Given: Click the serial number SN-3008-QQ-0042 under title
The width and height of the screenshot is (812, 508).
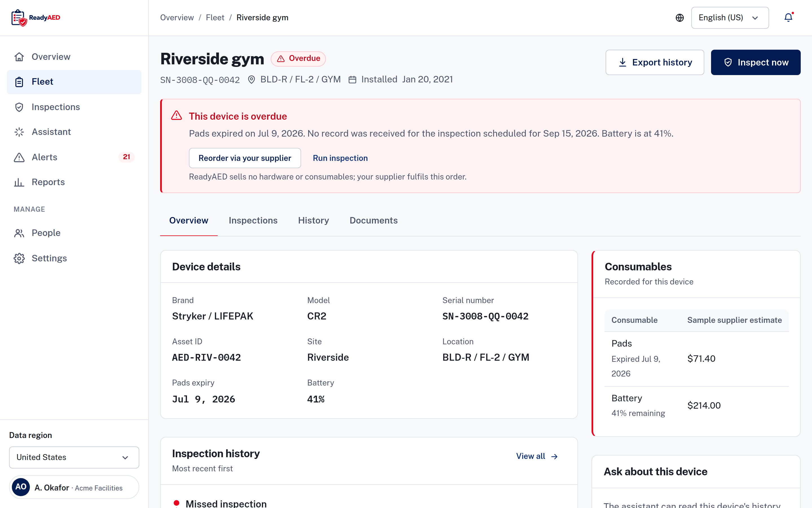Looking at the screenshot, I should coord(200,80).
